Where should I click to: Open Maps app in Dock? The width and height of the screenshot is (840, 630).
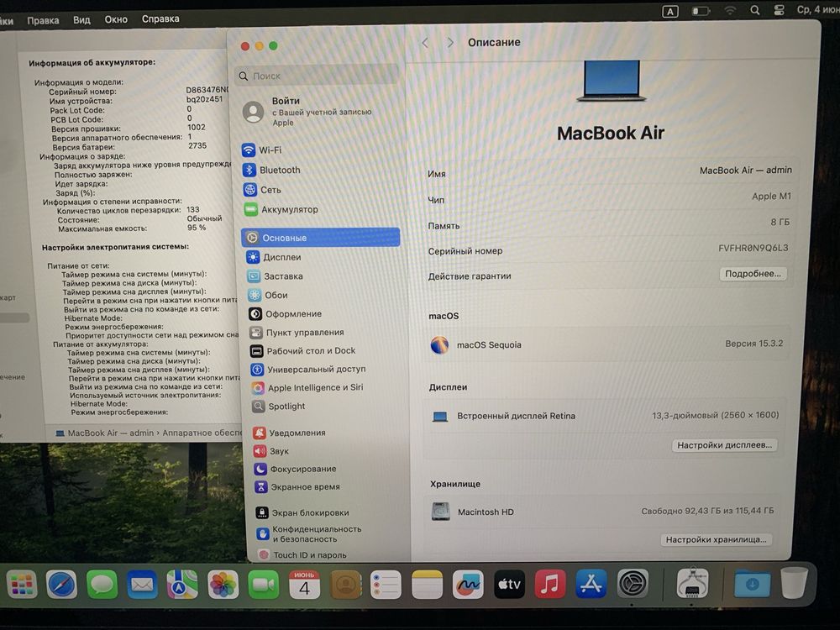pyautogui.click(x=182, y=584)
